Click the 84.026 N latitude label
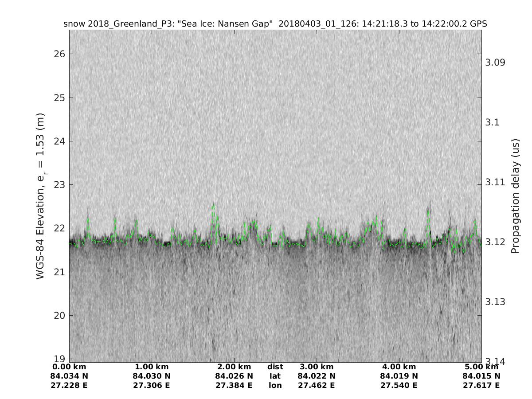 [x=234, y=376]
